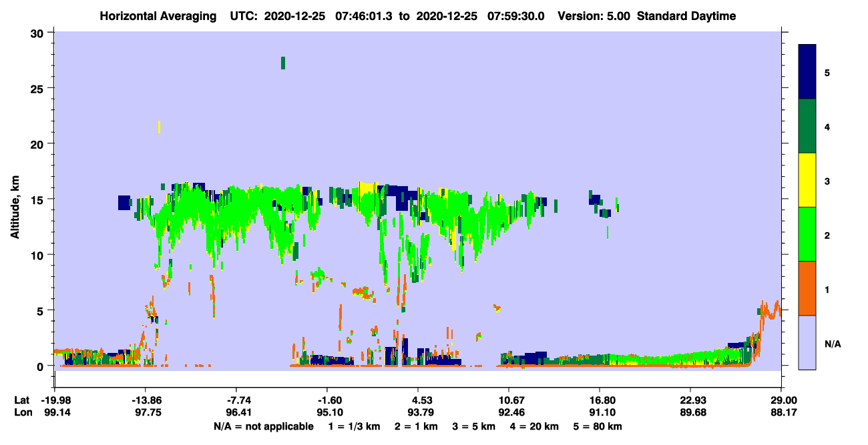Click the thin yellow streak near 21 km
The width and height of the screenshot is (868, 445).
pyautogui.click(x=159, y=127)
